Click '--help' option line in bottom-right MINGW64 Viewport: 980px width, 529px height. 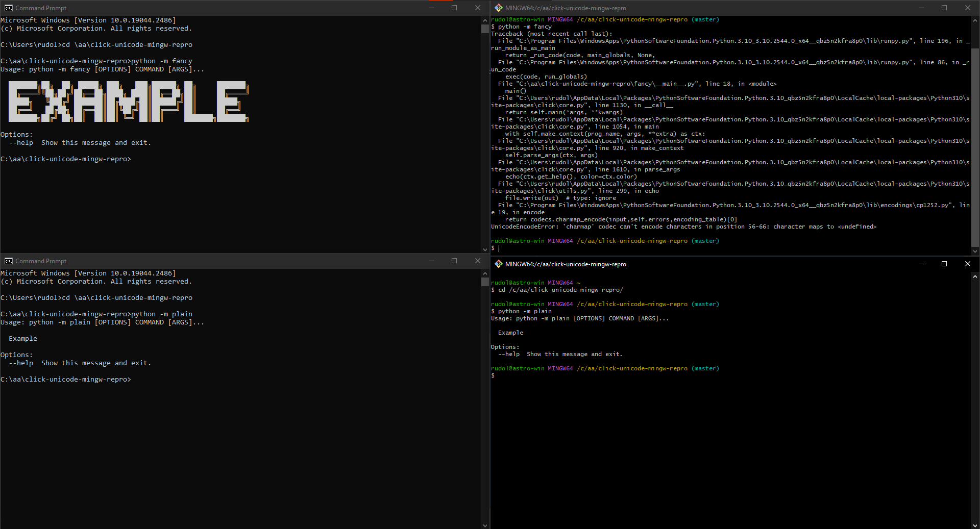(x=560, y=354)
